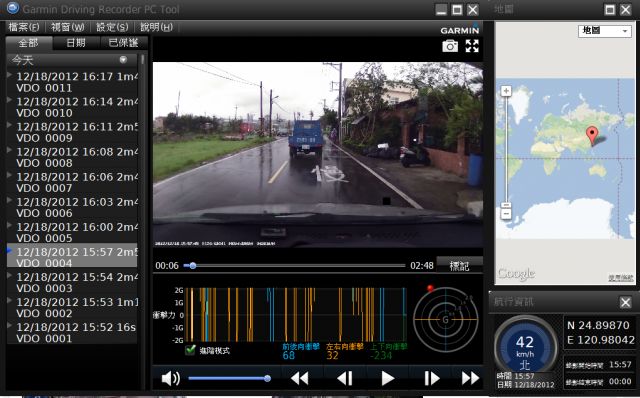Click the Google logo link on map
Viewport: 640px width, 398px height.
pyautogui.click(x=516, y=274)
